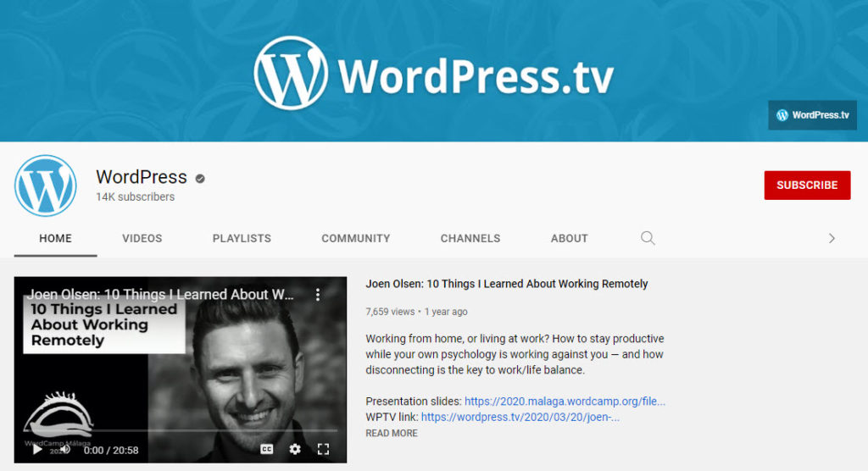View the ABOUT tab

[x=569, y=238]
